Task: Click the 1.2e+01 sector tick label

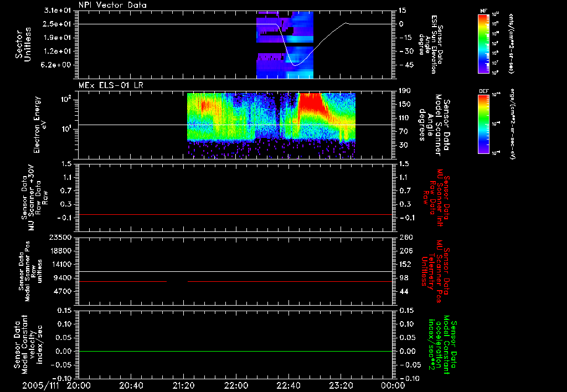Action: click(x=58, y=51)
